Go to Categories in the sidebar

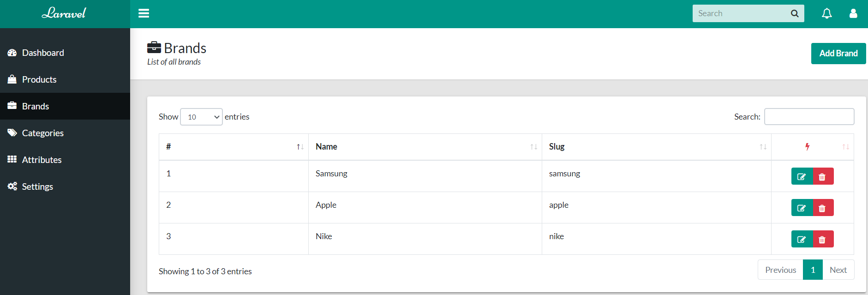click(42, 133)
